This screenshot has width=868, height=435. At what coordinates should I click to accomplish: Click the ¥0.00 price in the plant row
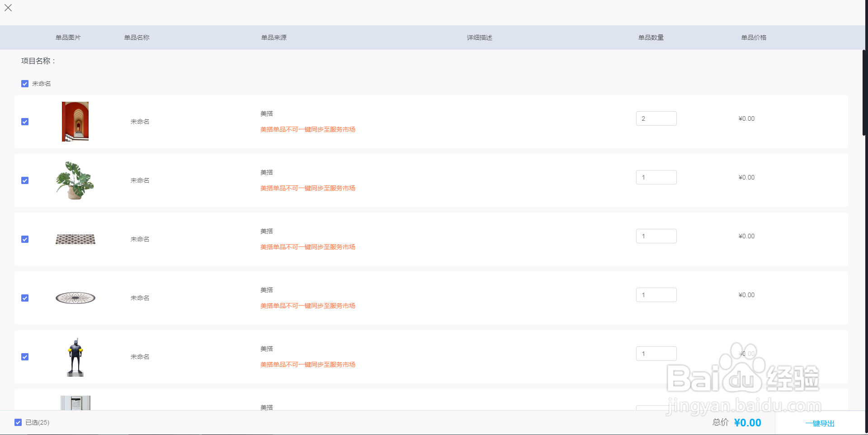pyautogui.click(x=746, y=177)
